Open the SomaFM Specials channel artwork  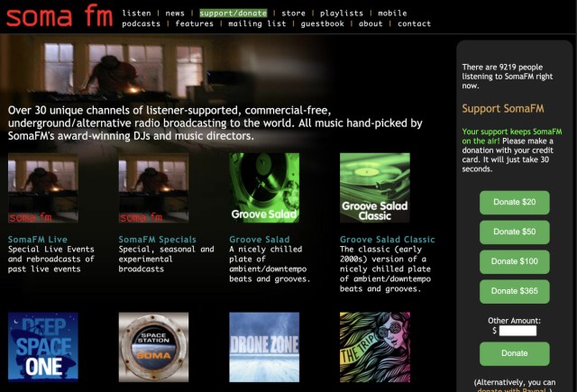[x=153, y=188]
